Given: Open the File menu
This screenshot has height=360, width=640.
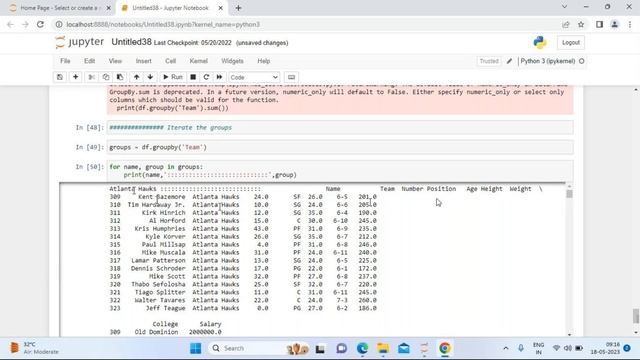Looking at the screenshot, I should (x=65, y=61).
